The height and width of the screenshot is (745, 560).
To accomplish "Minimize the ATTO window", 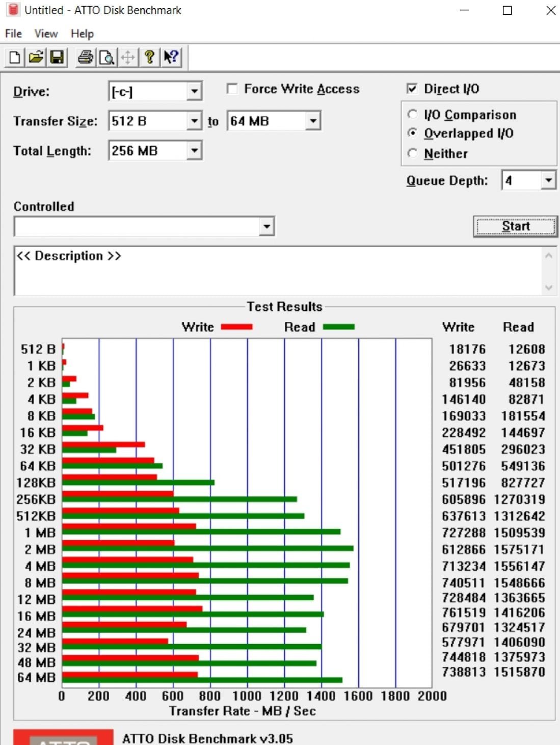I will click(464, 10).
